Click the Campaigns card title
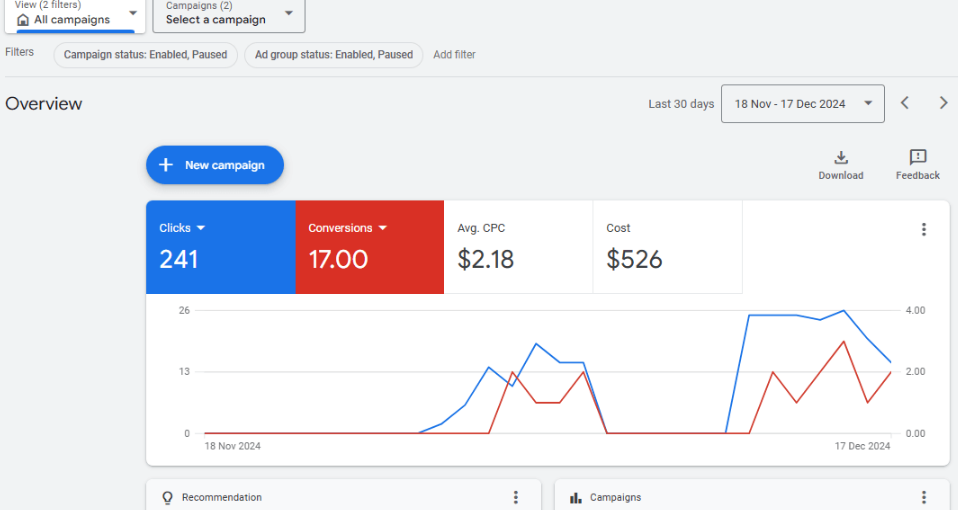 tap(615, 497)
